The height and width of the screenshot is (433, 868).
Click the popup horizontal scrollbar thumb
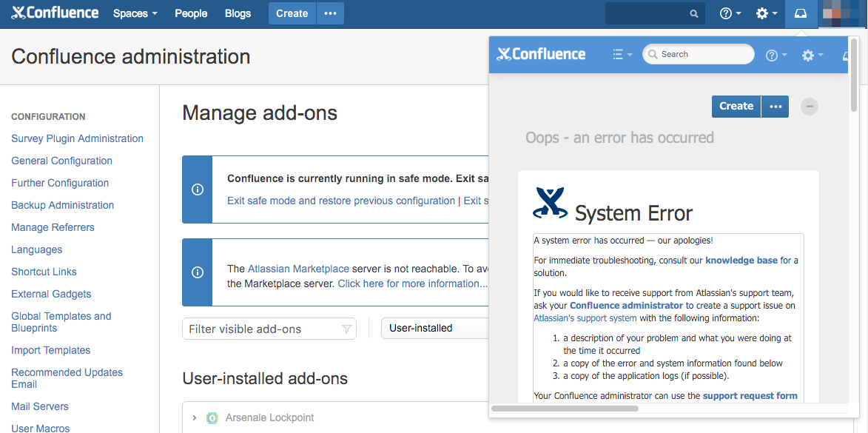coord(565,409)
